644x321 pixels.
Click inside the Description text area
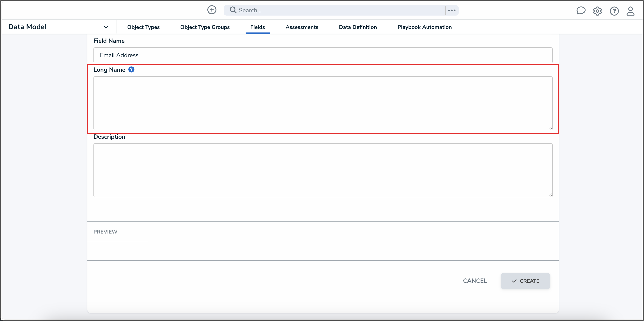(322, 170)
